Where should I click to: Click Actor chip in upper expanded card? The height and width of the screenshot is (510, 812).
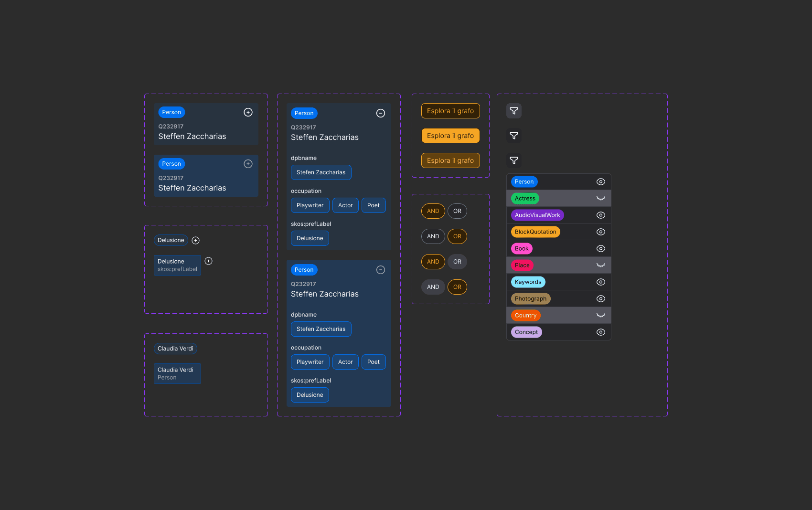click(345, 205)
